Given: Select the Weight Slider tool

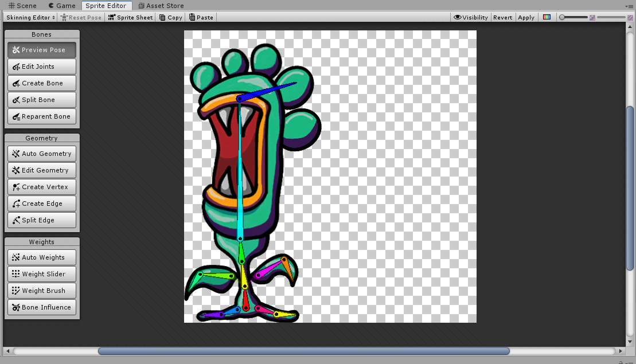Looking at the screenshot, I should click(41, 274).
